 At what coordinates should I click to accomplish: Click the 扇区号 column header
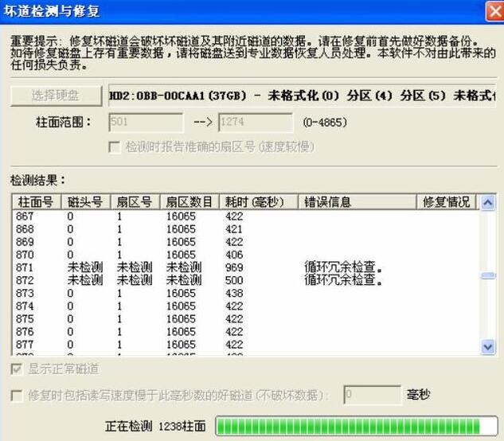tap(135, 202)
